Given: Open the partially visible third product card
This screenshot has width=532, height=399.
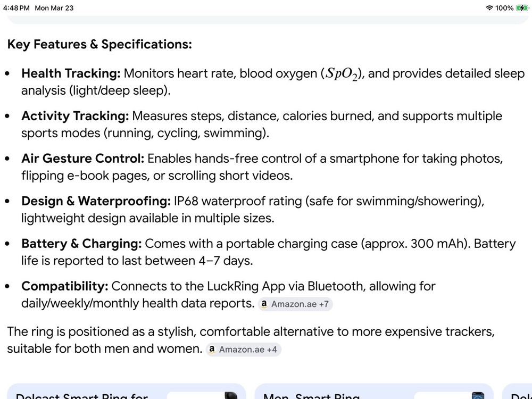Looking at the screenshot, I should (519, 394).
